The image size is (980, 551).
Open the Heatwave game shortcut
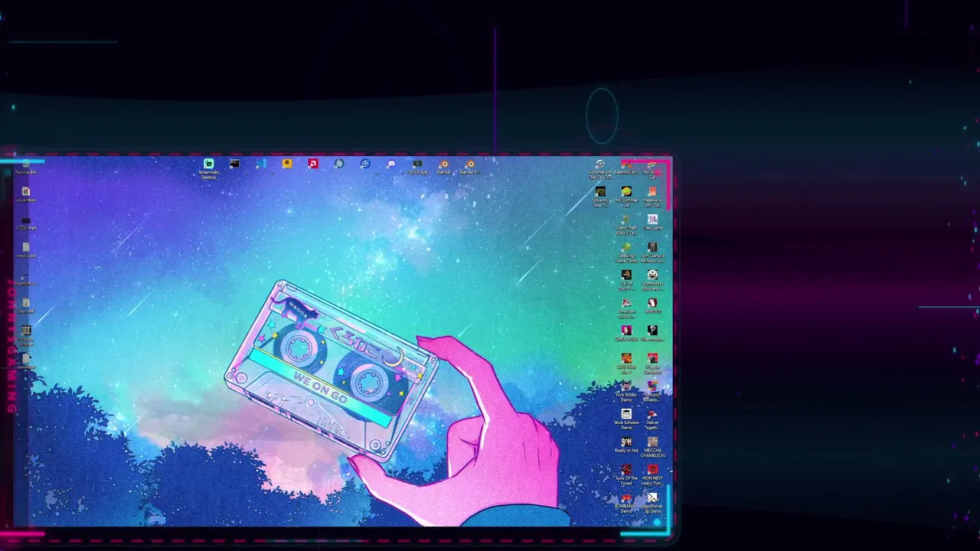point(652,197)
